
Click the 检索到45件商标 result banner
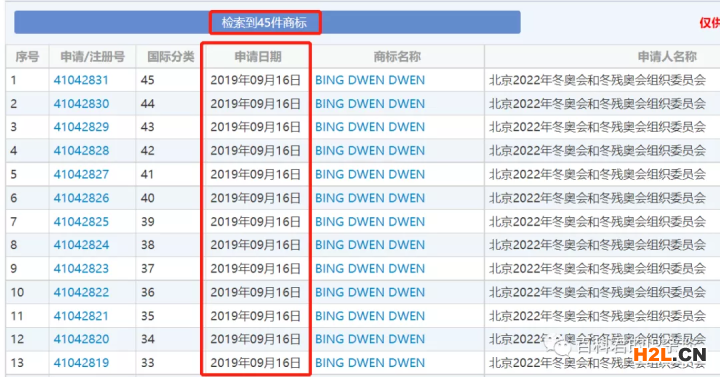tap(264, 23)
